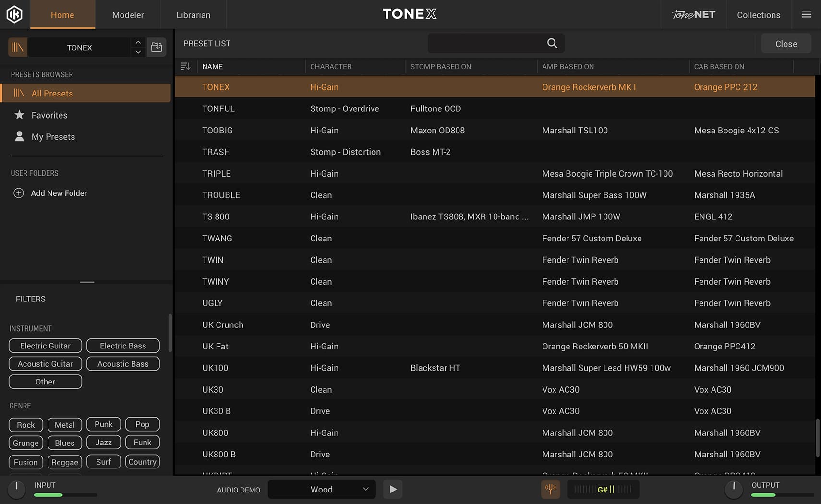Enable the Metal genre filter
The width and height of the screenshot is (821, 504).
point(64,425)
